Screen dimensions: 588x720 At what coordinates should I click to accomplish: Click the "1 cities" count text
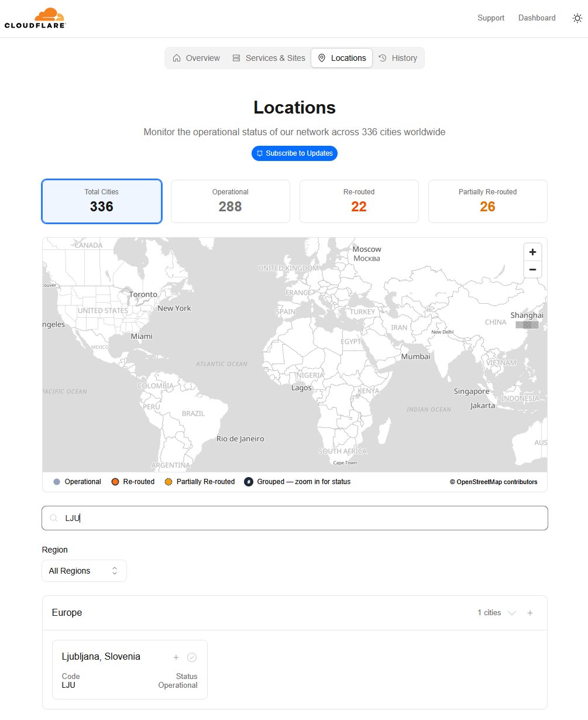point(489,613)
